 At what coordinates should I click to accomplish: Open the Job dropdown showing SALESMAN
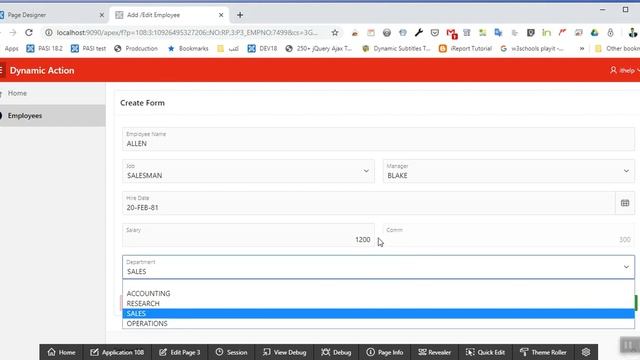[x=248, y=171]
